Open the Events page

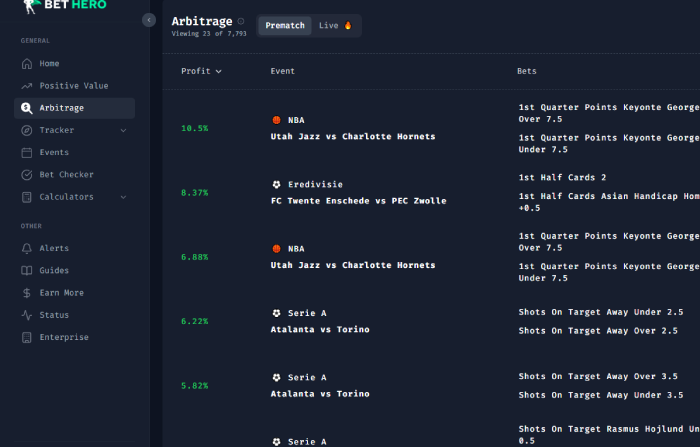point(75,153)
